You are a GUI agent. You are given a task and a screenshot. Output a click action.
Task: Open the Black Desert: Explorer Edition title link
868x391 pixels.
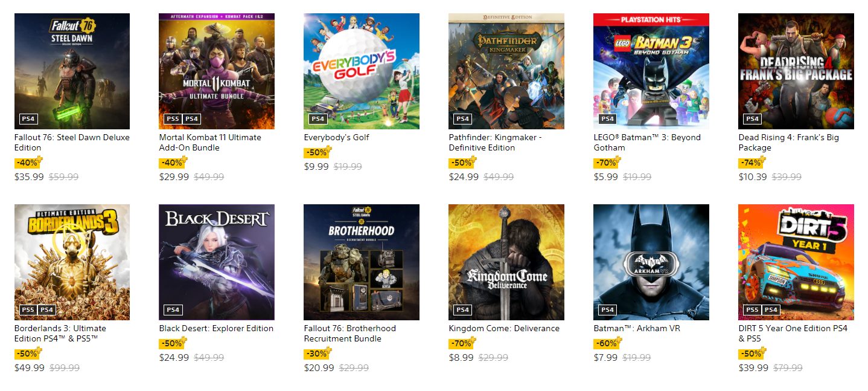tap(216, 328)
